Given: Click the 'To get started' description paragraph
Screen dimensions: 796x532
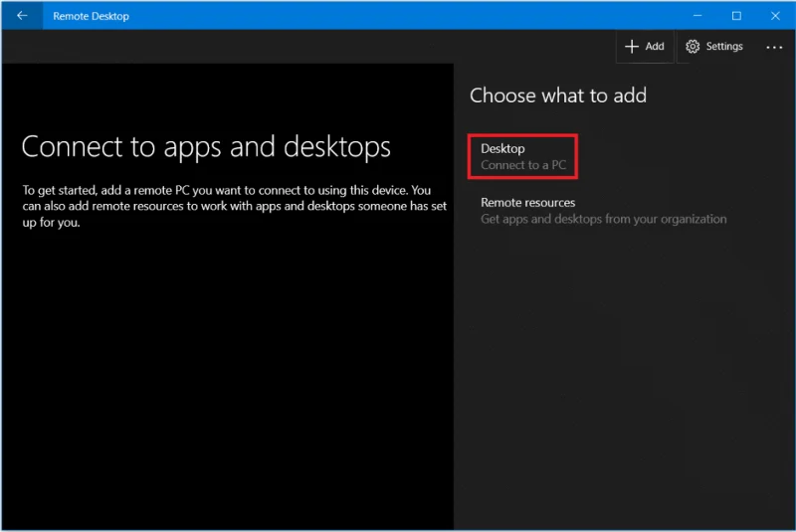Looking at the screenshot, I should pyautogui.click(x=235, y=206).
